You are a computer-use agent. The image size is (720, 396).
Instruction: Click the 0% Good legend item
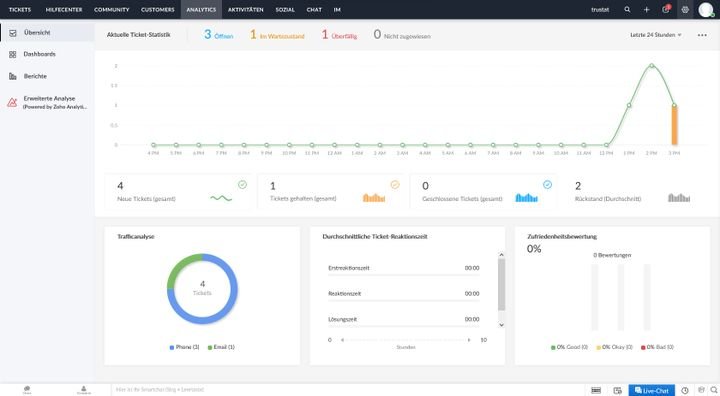coord(569,347)
